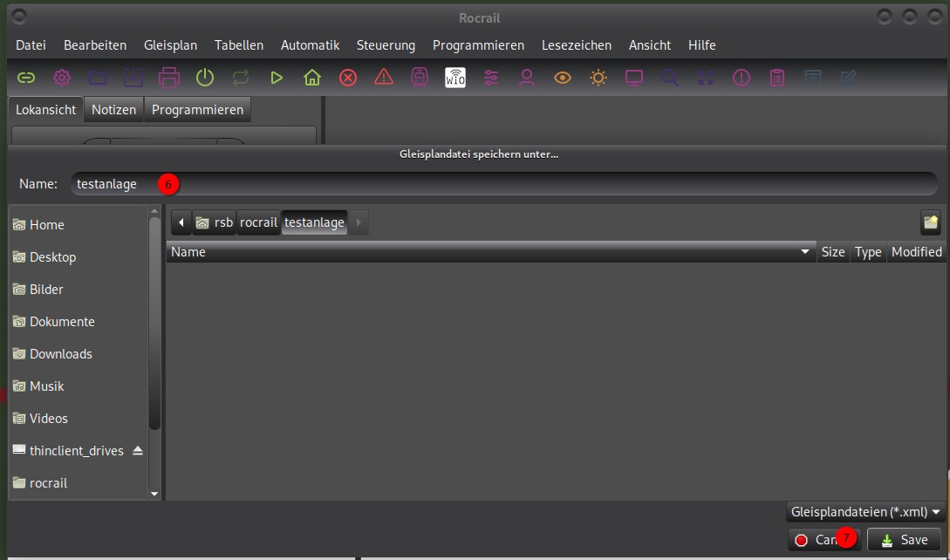950x560 pixels.
Task: Click the pink locomotive icon in toolbar
Action: pyautogui.click(x=420, y=78)
